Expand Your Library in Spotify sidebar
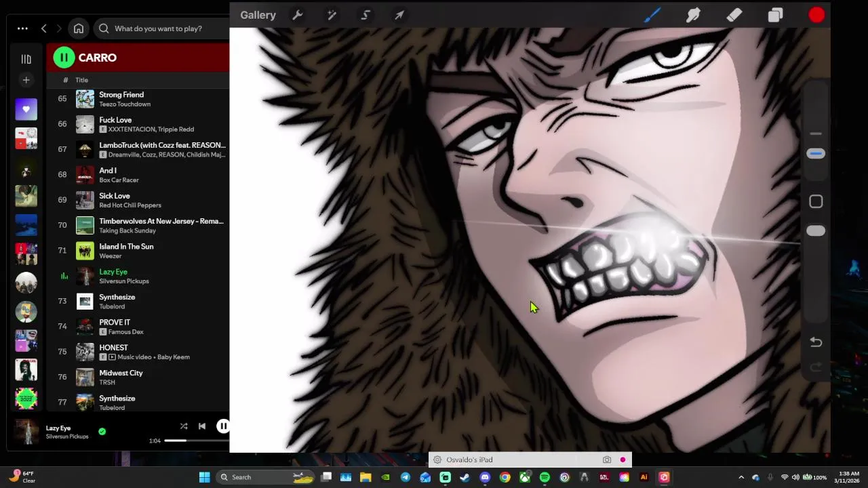868x488 pixels. tap(26, 59)
